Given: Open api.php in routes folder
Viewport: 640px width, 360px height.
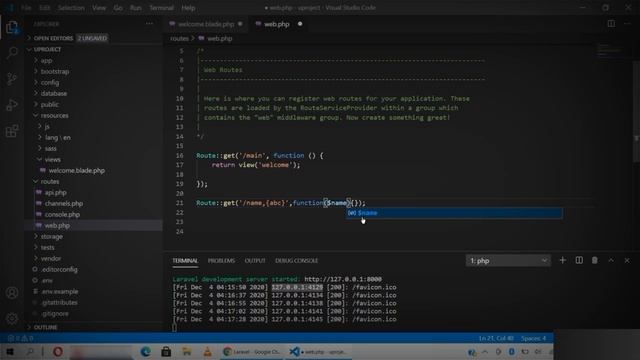Looking at the screenshot, I should pyautogui.click(x=56, y=192).
